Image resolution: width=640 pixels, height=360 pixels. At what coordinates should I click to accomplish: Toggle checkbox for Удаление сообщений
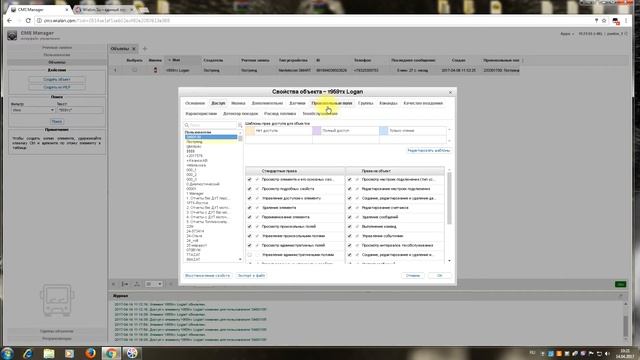tap(349, 217)
